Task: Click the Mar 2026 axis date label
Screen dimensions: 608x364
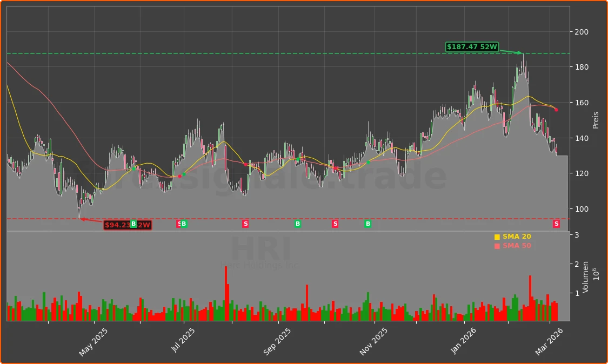Action: tap(550, 340)
